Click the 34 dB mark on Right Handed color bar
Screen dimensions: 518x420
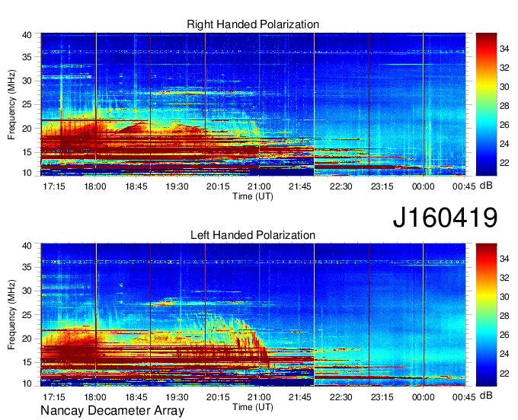click(x=504, y=49)
